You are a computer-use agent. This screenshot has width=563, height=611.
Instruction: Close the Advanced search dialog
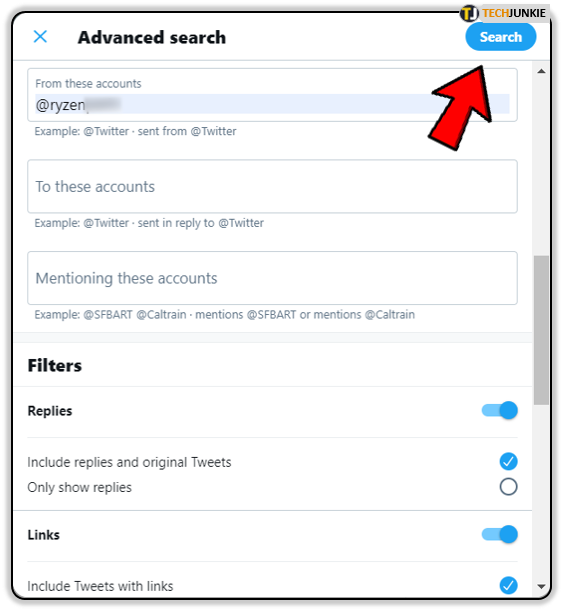tap(40, 37)
